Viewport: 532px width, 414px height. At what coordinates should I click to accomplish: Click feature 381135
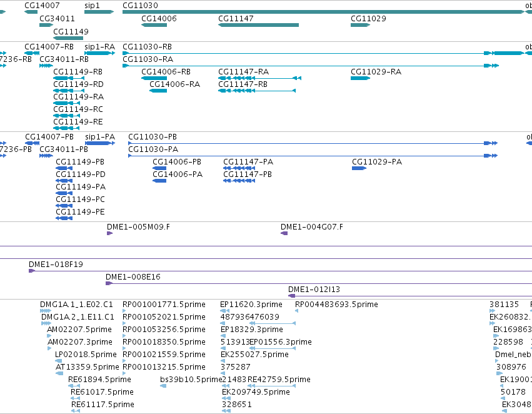[x=493, y=310]
